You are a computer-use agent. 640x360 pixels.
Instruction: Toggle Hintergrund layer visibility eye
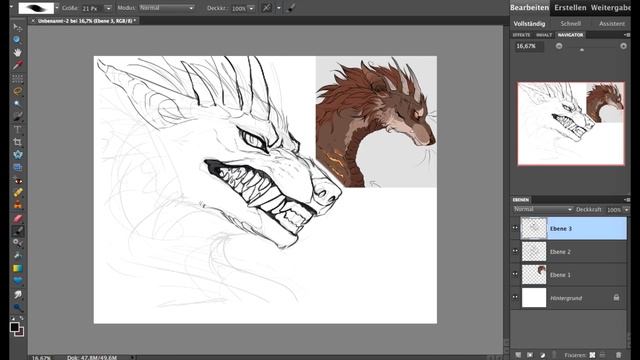515,298
